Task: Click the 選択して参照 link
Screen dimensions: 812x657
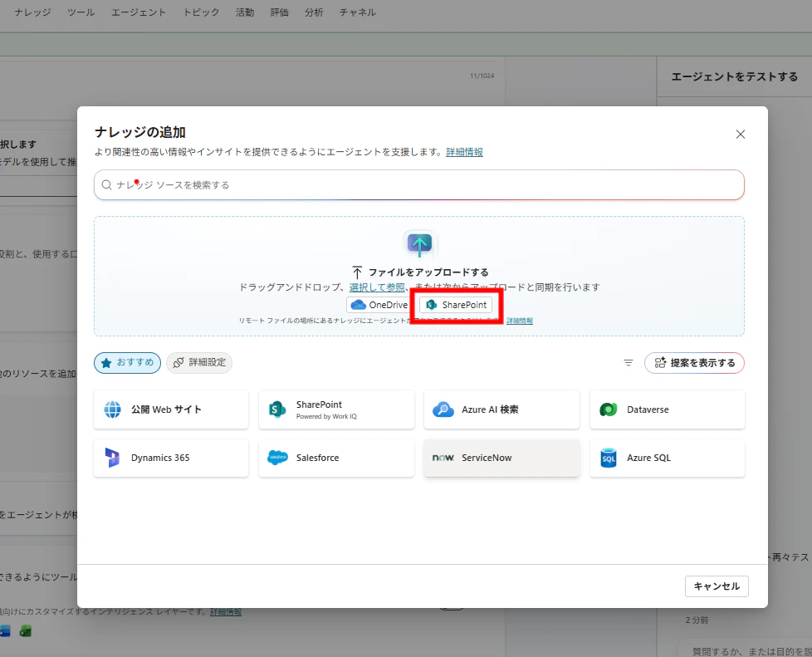Action: [x=377, y=287]
